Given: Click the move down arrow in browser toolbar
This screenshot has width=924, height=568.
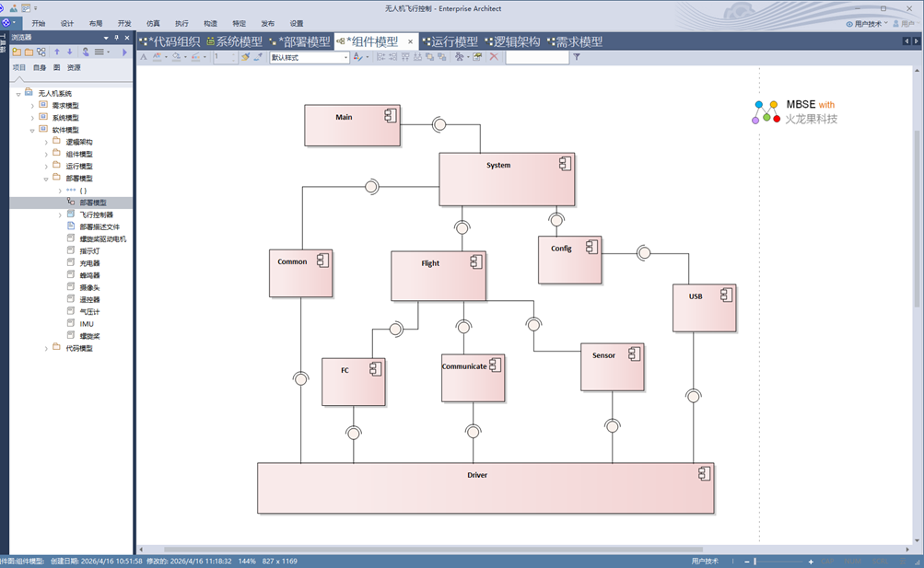Looking at the screenshot, I should tap(69, 52).
